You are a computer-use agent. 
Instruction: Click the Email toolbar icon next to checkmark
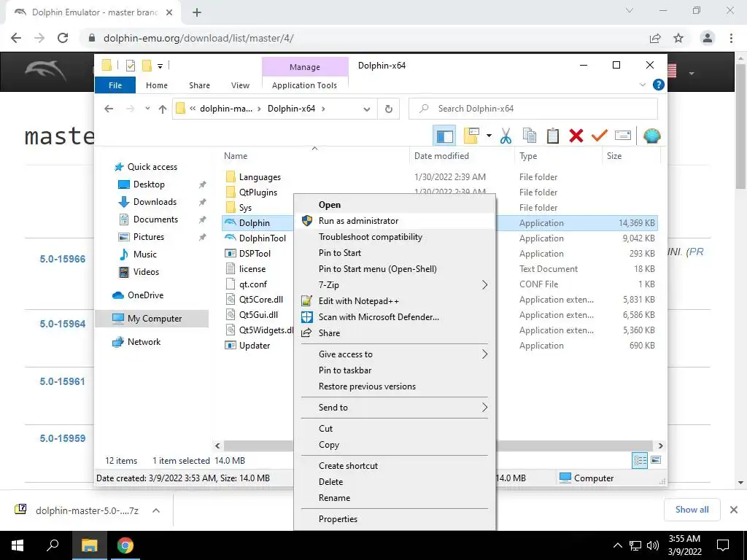point(623,136)
